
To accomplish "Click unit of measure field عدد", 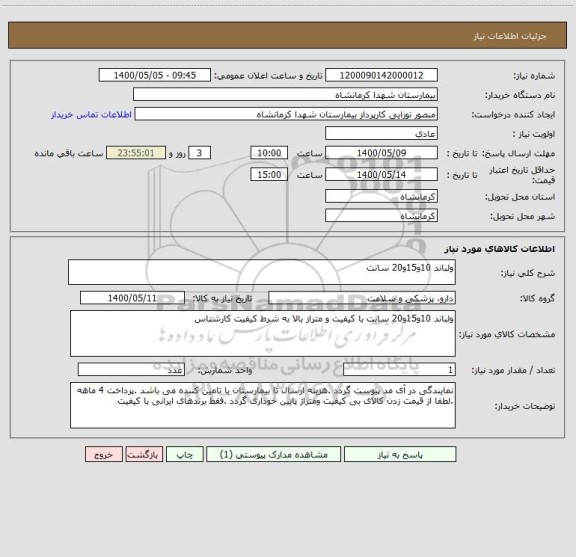I will coord(131,370).
